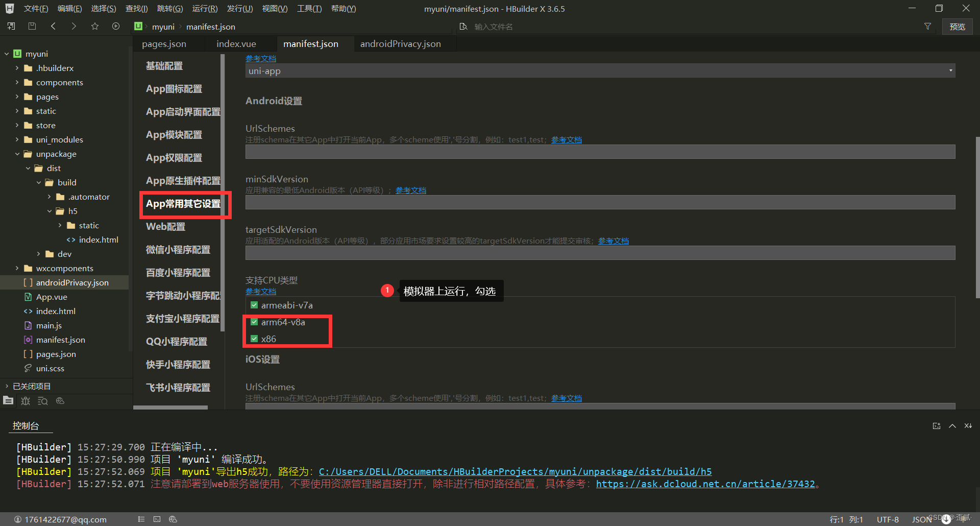The image size is (980, 526).
Task: Expand the 已关闭项目 section
Action: pyautogui.click(x=7, y=386)
